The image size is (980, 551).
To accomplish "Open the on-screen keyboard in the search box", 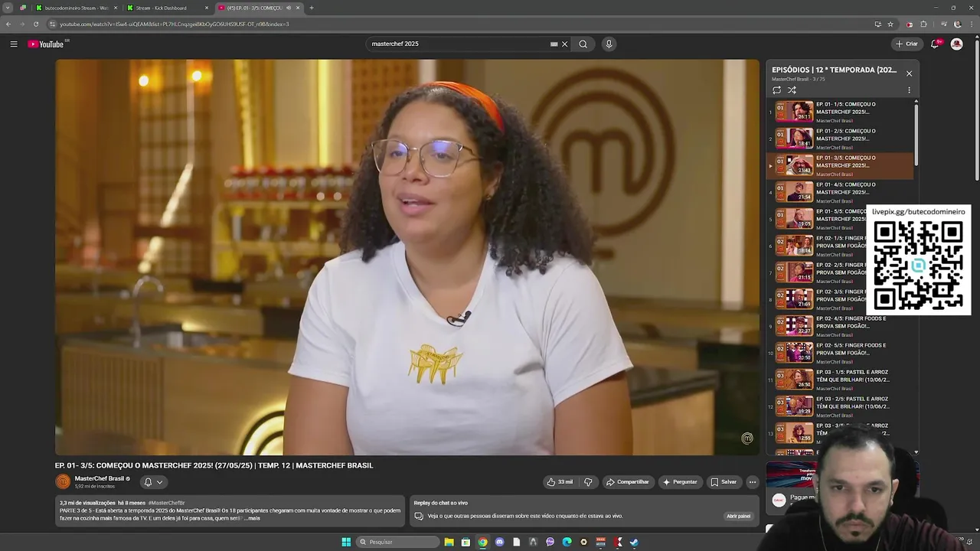I will tap(554, 44).
